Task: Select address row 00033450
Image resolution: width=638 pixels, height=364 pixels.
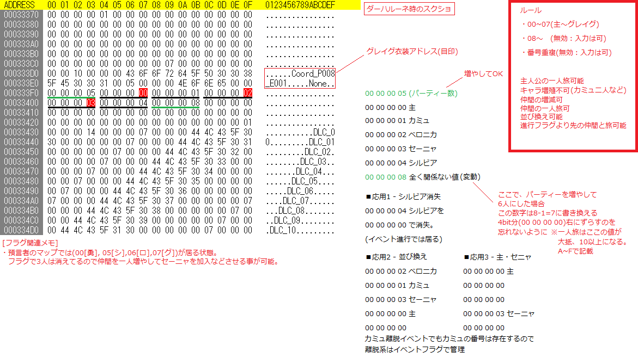Action: pos(21,152)
